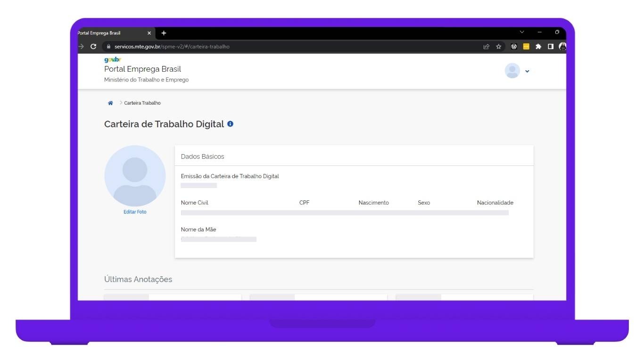Image resolution: width=644 pixels, height=362 pixels.
Task: Click the gov.br logo
Action: pos(113,59)
